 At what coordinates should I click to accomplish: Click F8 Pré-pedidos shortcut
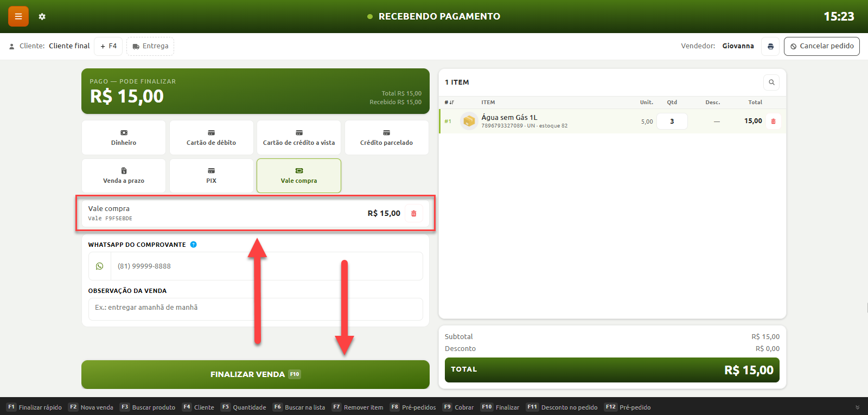[x=413, y=407]
